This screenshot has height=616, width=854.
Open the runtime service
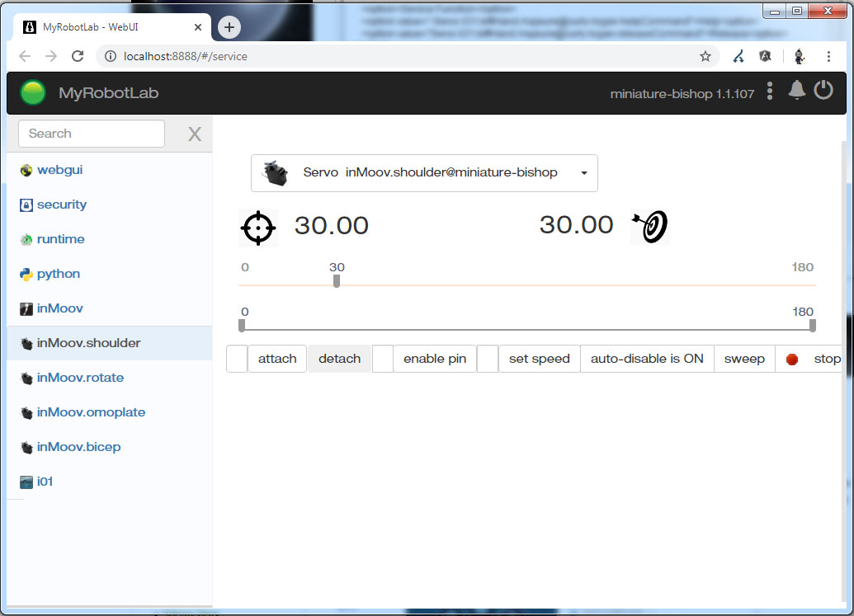60,239
